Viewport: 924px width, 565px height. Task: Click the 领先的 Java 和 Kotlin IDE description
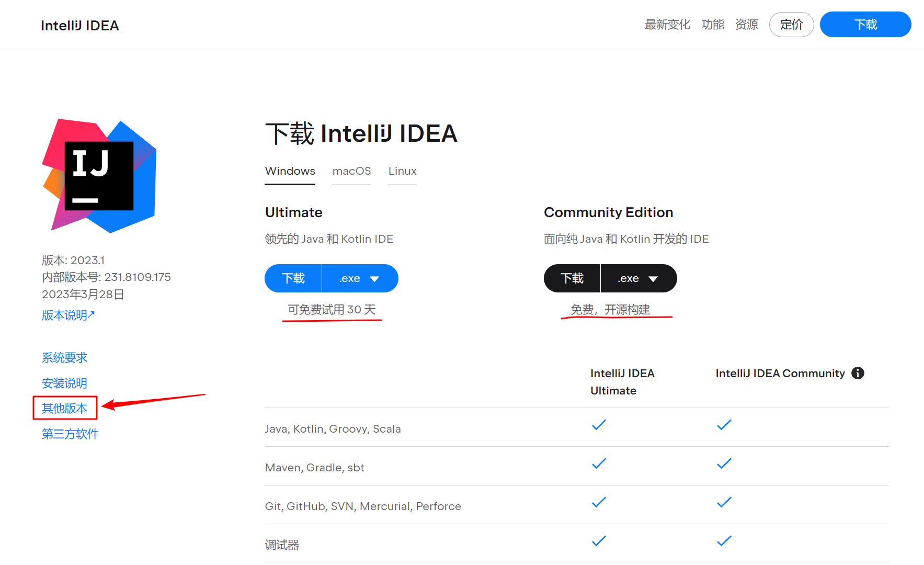coord(329,239)
